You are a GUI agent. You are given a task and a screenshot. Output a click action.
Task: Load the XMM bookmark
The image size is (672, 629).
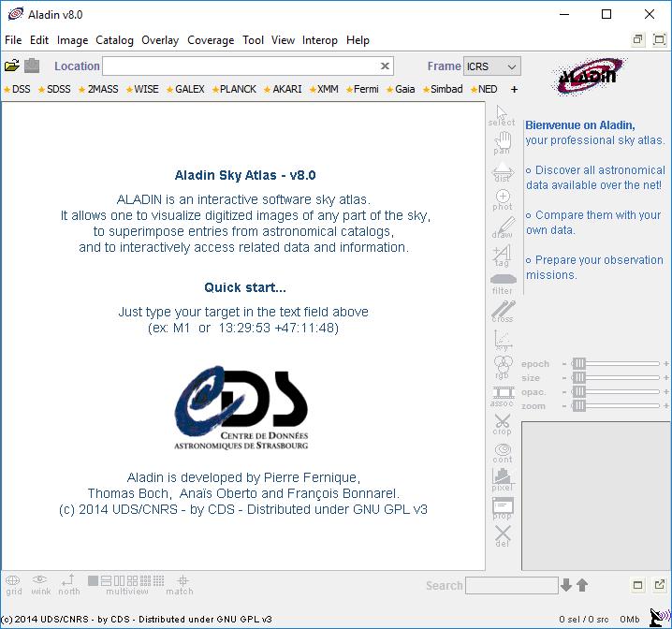(324, 89)
